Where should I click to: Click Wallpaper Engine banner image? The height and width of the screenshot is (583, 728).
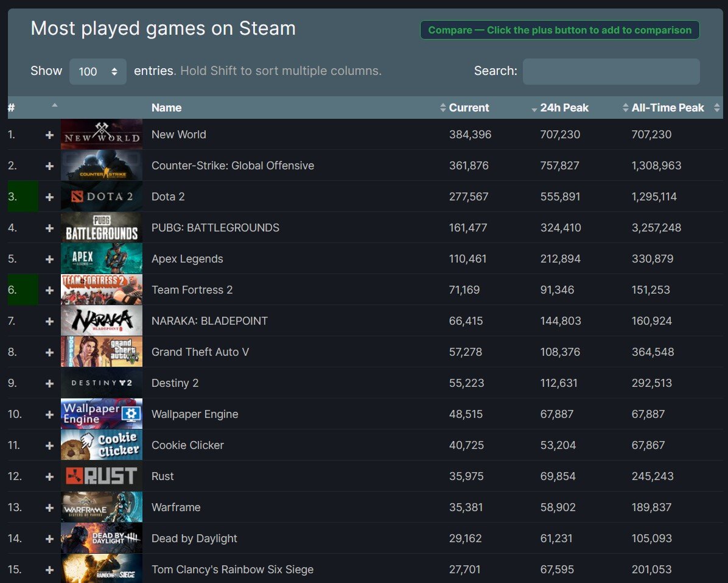tap(102, 414)
